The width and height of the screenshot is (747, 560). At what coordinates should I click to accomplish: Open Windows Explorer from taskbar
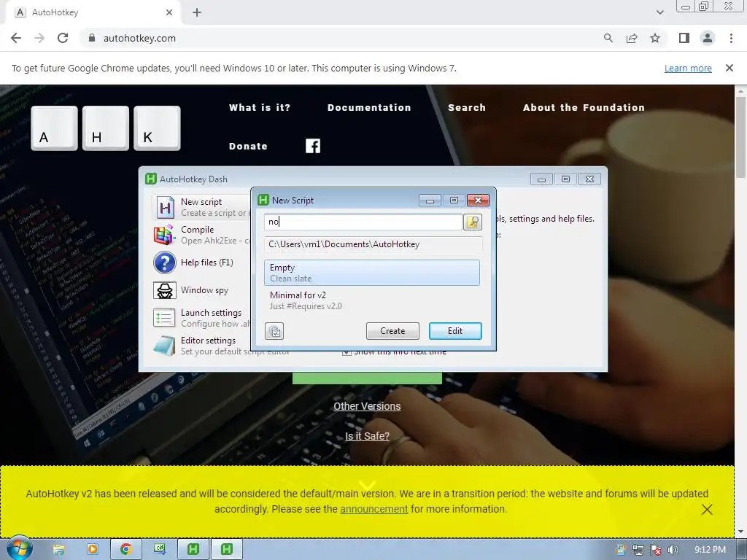coord(58,550)
